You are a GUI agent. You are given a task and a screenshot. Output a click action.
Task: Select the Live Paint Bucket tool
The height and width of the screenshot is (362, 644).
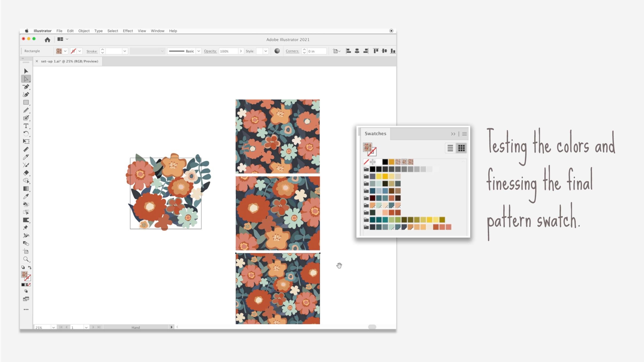point(26,204)
